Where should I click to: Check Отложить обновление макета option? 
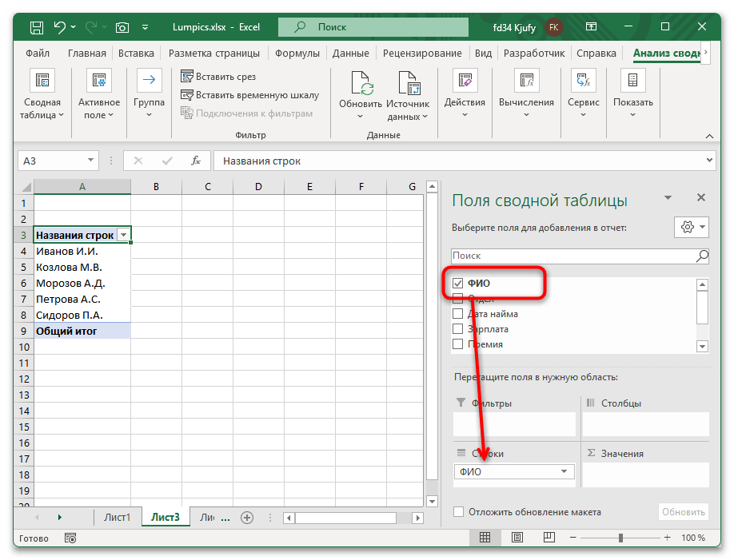pos(457,512)
